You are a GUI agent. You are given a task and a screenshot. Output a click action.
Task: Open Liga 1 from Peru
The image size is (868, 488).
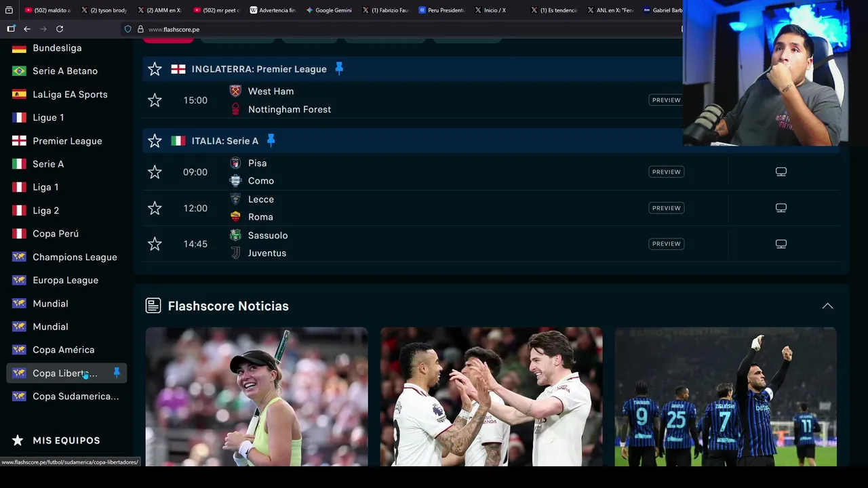click(45, 187)
